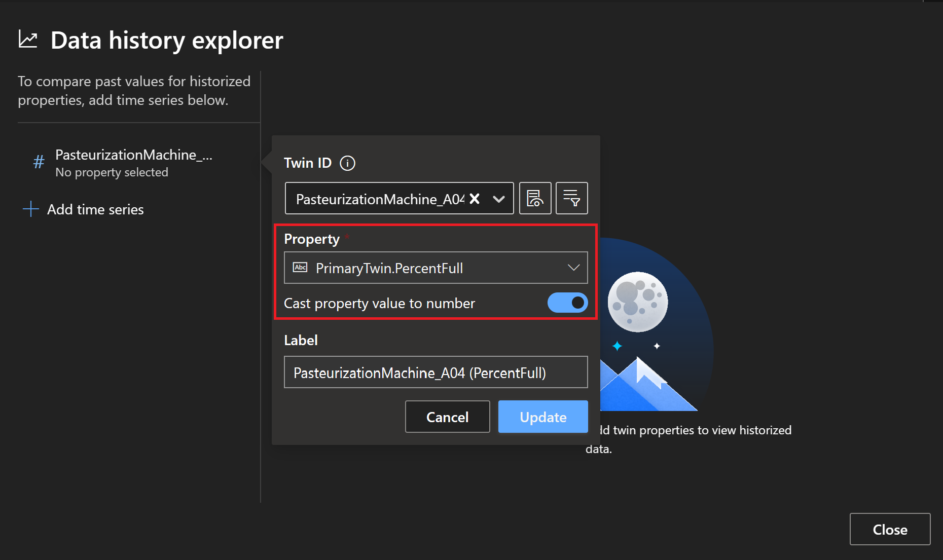Click the inspect twin properties icon button
943x560 pixels.
pos(535,198)
